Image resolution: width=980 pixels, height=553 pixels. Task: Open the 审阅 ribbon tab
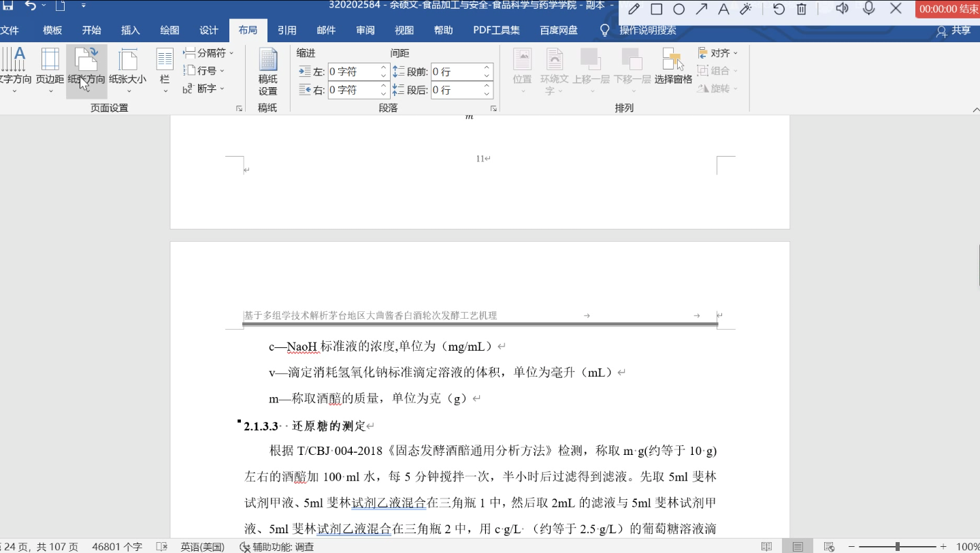coord(365,30)
